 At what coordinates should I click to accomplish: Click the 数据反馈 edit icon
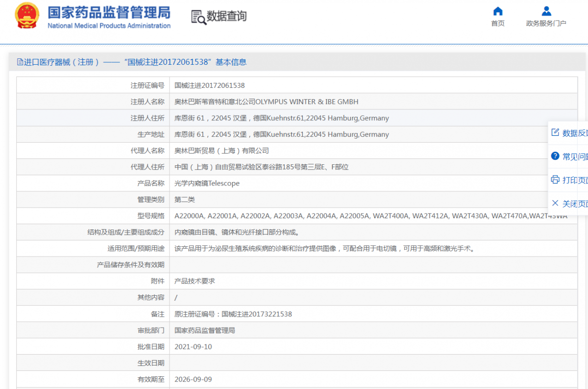click(555, 132)
